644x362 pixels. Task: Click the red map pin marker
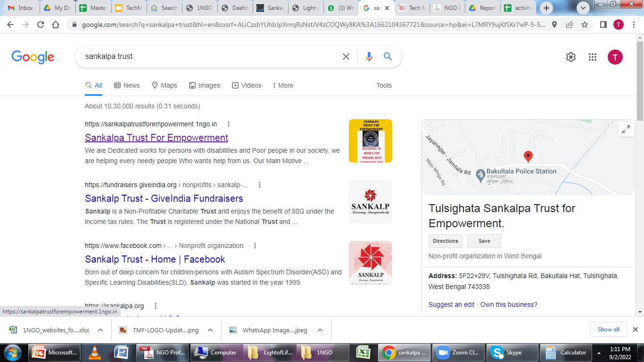[528, 157]
